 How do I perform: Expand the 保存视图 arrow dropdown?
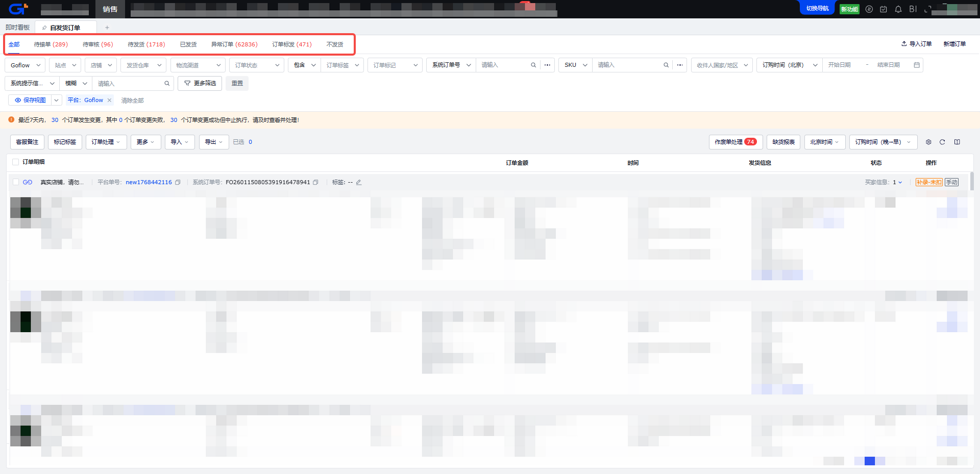coord(56,101)
